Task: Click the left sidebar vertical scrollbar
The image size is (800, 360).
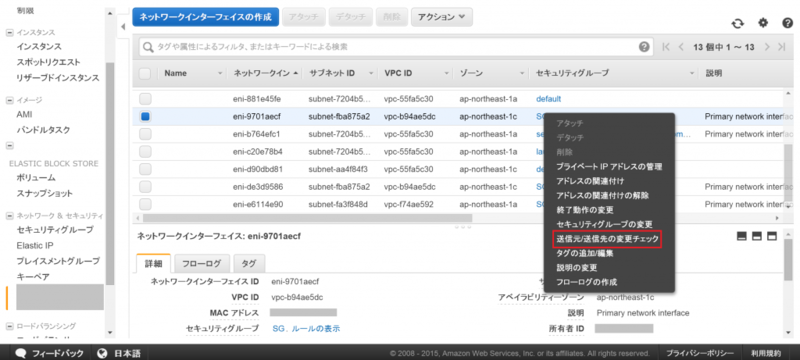Action: pos(110,173)
